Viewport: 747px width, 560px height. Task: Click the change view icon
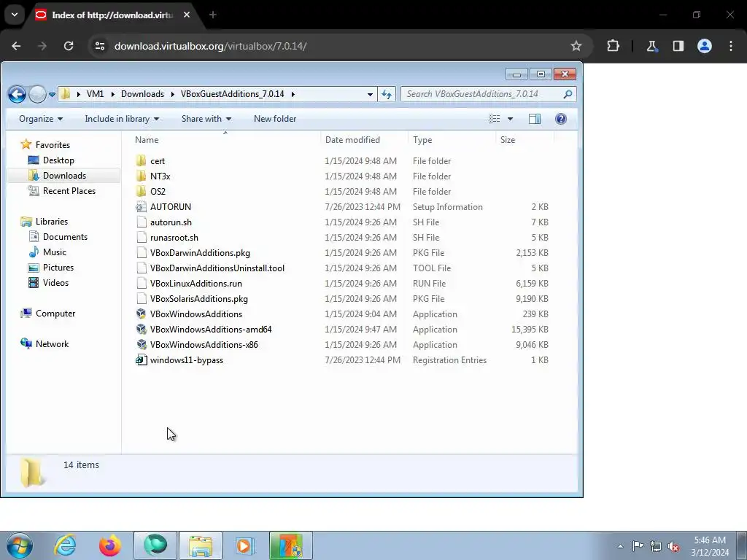[495, 119]
